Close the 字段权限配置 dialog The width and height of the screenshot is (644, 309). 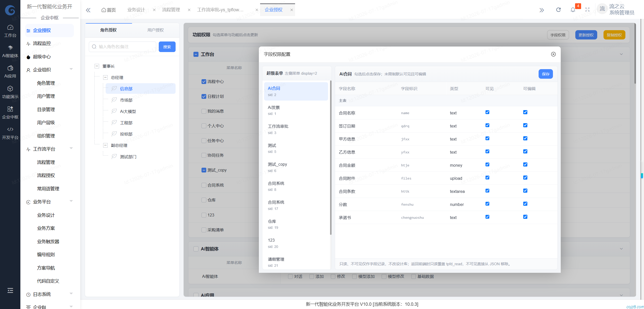pyautogui.click(x=553, y=54)
